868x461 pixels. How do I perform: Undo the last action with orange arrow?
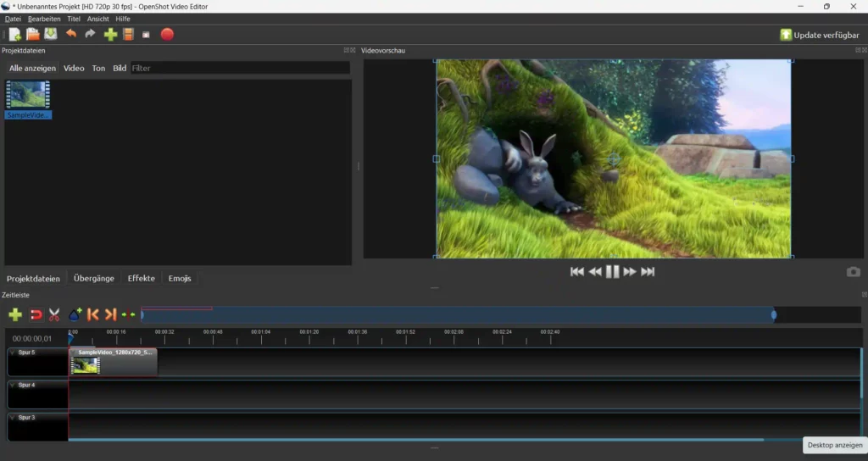point(71,35)
